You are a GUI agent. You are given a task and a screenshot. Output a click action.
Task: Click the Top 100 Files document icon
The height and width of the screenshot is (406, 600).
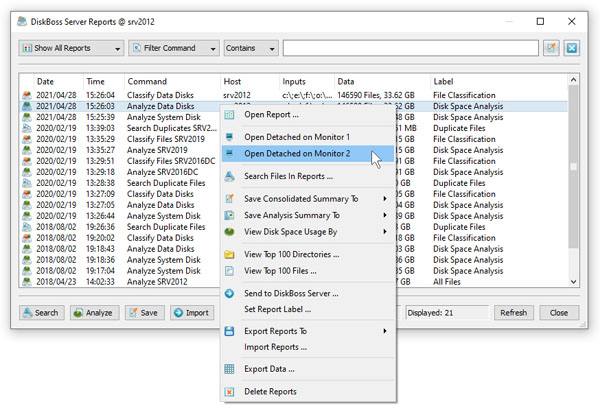pyautogui.click(x=229, y=271)
